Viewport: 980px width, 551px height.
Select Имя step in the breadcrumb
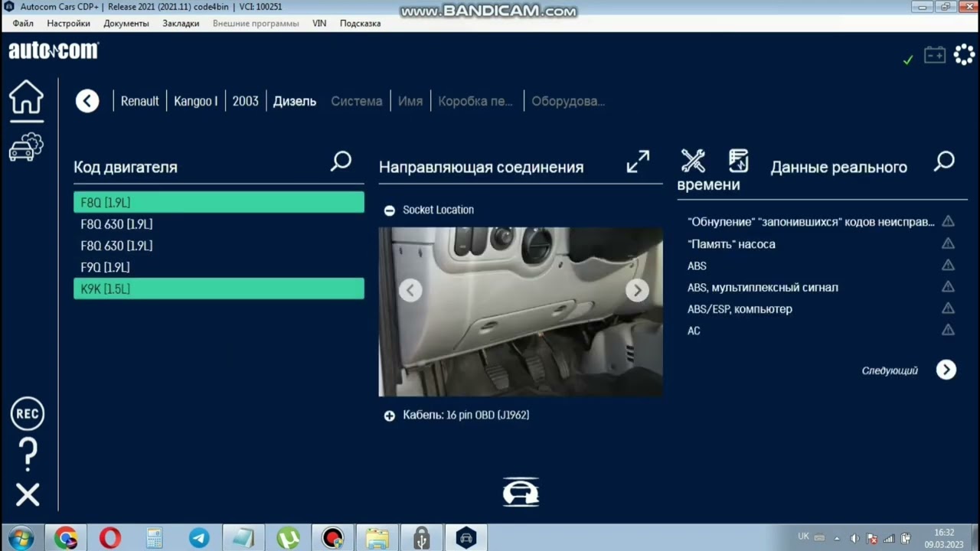[x=410, y=101]
